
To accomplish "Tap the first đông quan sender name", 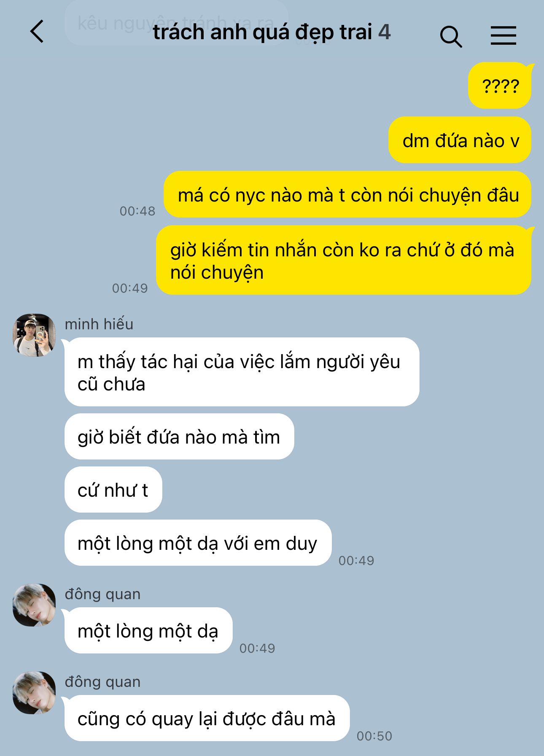I will click(102, 594).
